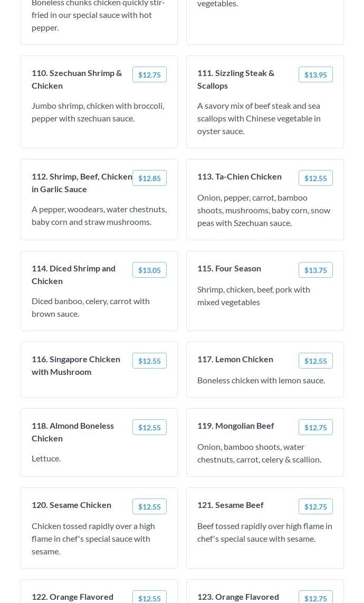Select the $12.55 price for Singapore Chicken with Mushroom
Image resolution: width=364 pixels, height=603 pixels.
(x=149, y=361)
